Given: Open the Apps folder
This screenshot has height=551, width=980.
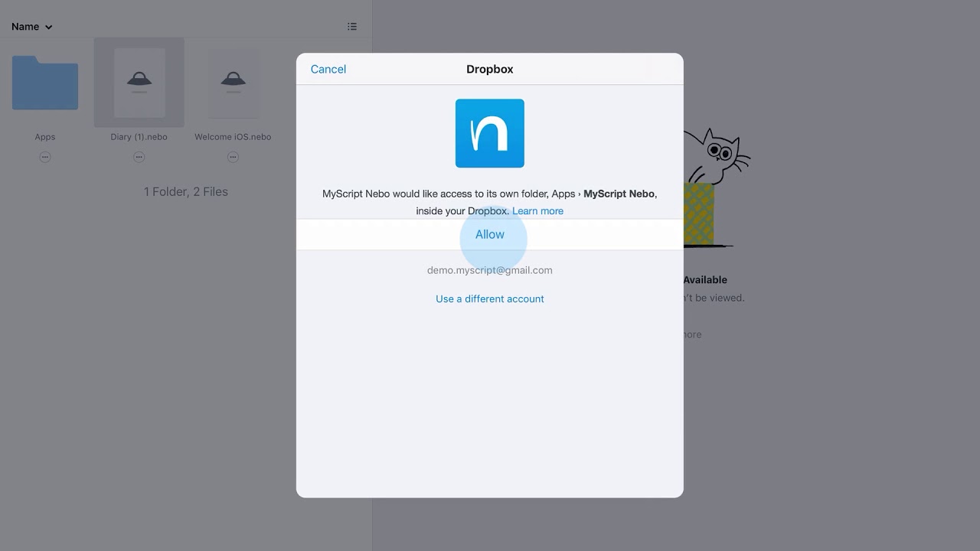Looking at the screenshot, I should [45, 83].
